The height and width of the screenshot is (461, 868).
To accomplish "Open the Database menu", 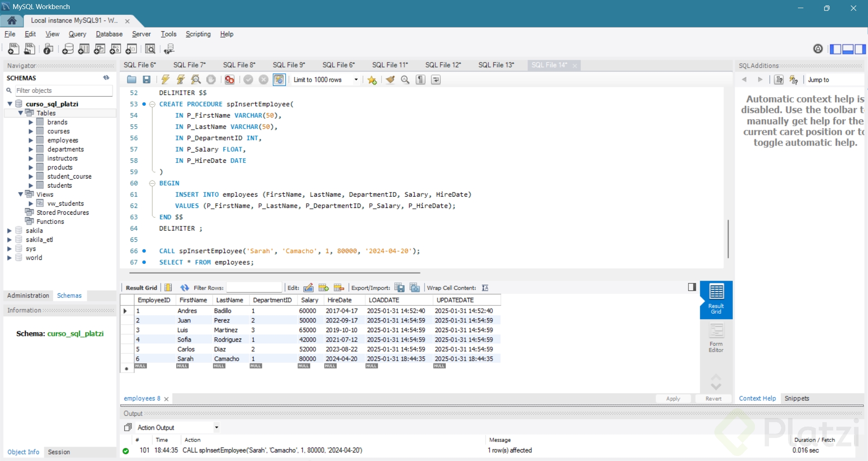I will (109, 34).
